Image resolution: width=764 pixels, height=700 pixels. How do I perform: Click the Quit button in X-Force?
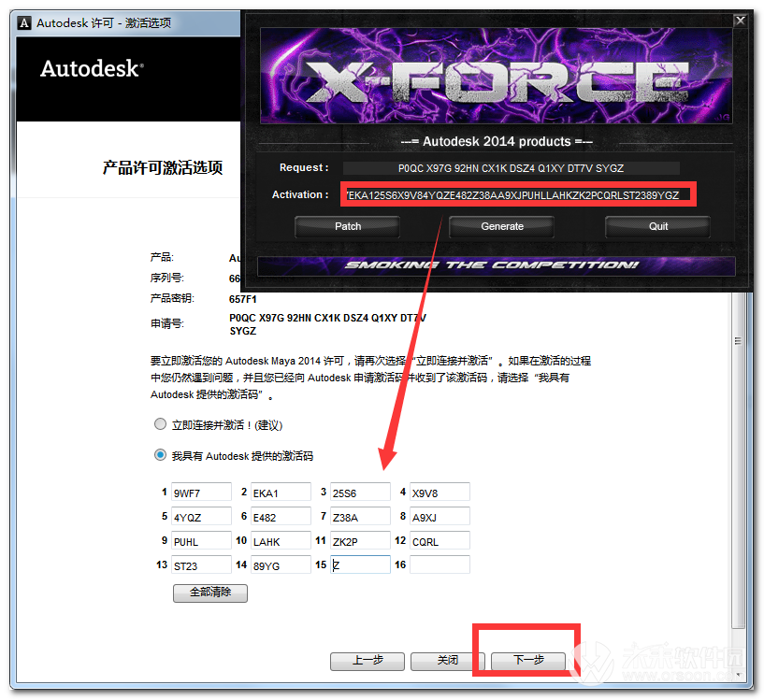coord(657,226)
